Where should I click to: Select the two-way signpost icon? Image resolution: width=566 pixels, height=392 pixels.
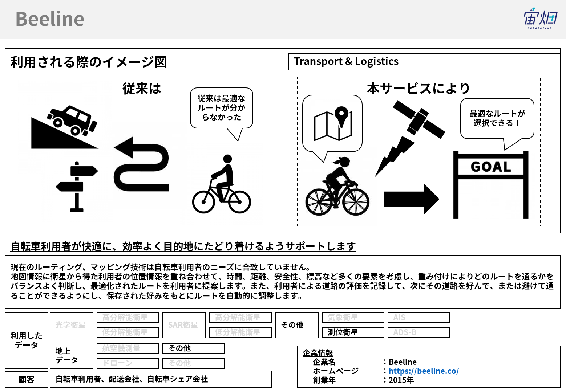tap(77, 187)
